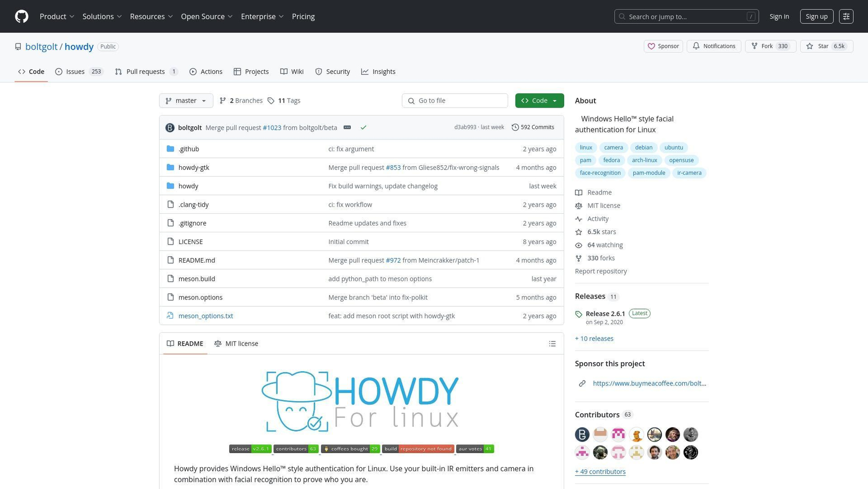This screenshot has height=489, width=868.
Task: Click the linux topic tag
Action: coord(586,148)
